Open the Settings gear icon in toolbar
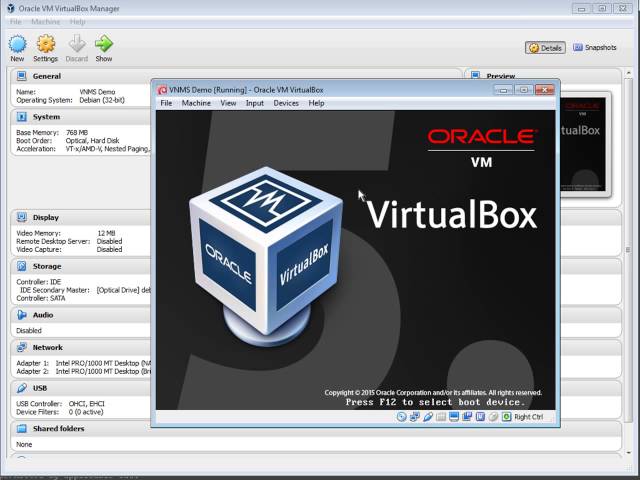Viewport: 640px width, 480px height. pyautogui.click(x=46, y=45)
